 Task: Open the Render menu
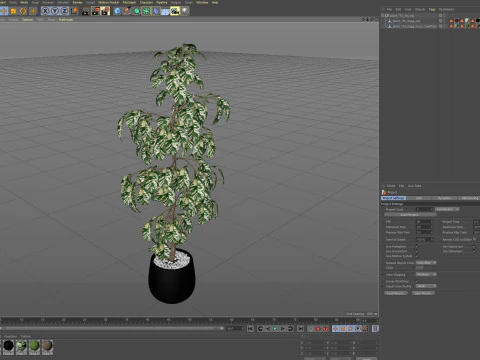(78, 2)
